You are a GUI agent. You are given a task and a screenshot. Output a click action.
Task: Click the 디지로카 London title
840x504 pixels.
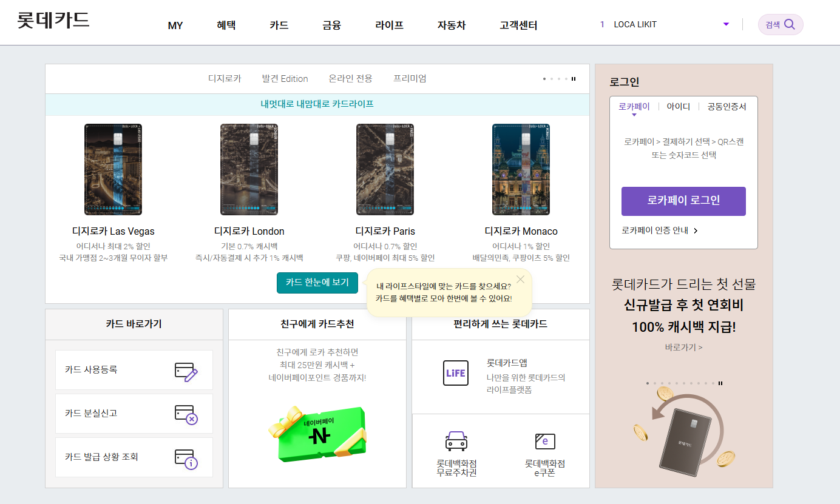pyautogui.click(x=249, y=231)
